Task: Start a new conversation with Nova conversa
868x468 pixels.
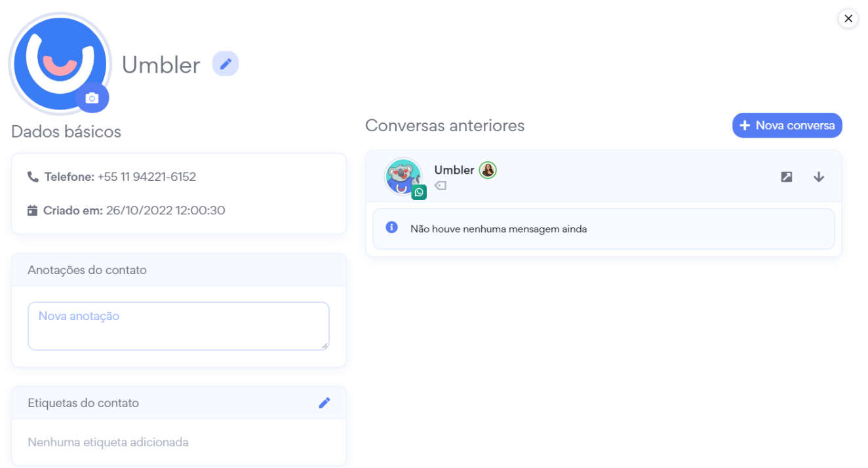Action: (787, 125)
